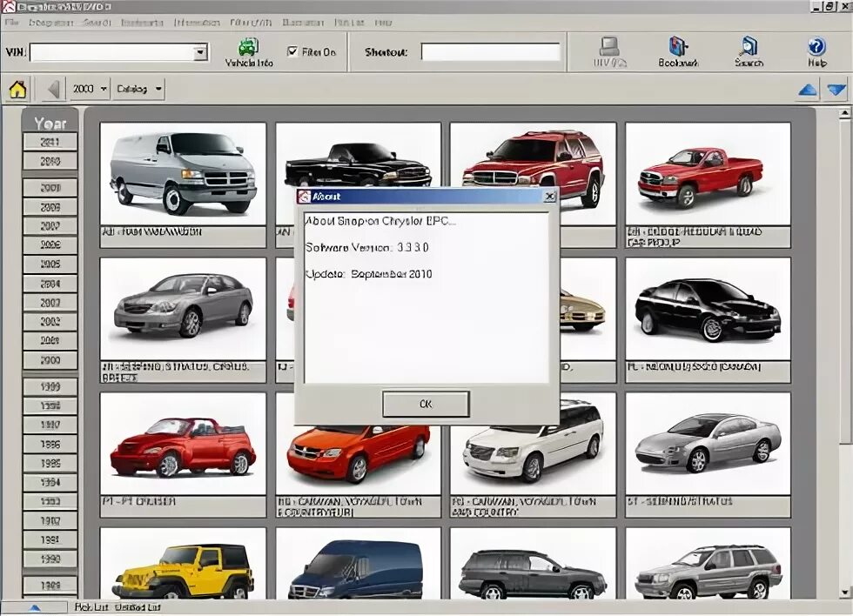Select the orange Caravan minivan thumbnail

(x=358, y=460)
